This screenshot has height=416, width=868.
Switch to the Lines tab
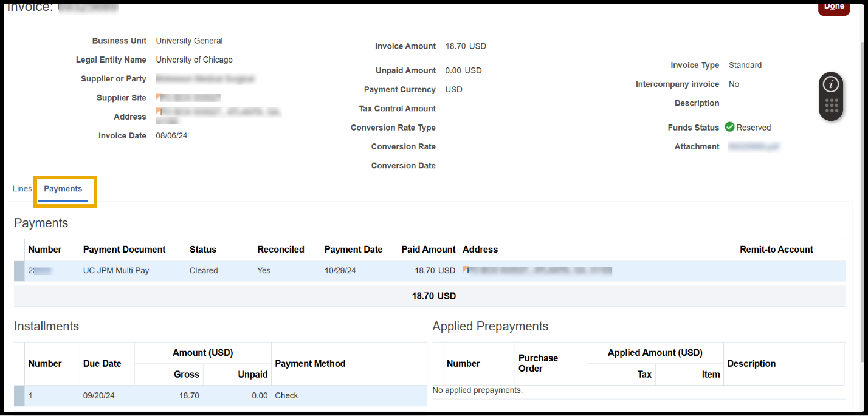22,189
